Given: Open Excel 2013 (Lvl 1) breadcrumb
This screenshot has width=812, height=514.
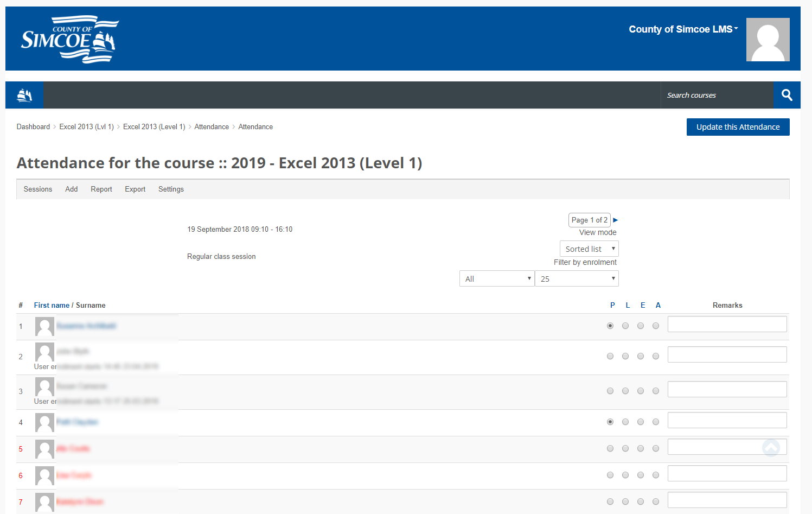Looking at the screenshot, I should click(x=86, y=126).
